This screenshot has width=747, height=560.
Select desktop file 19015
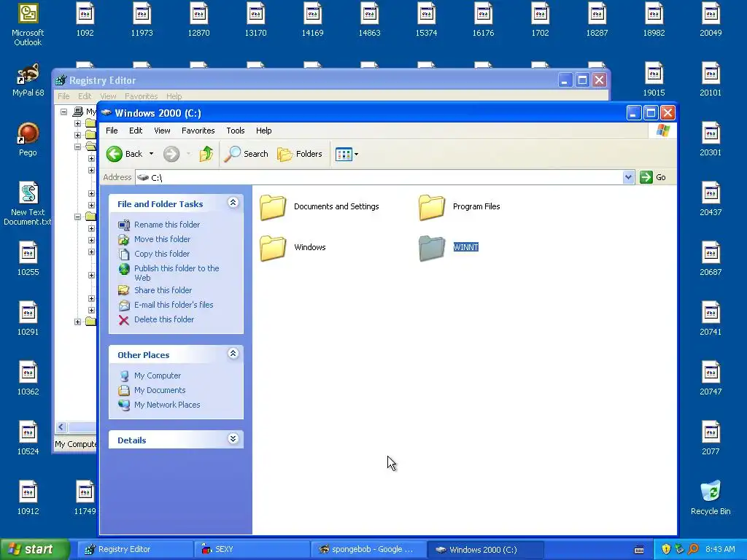(x=654, y=79)
